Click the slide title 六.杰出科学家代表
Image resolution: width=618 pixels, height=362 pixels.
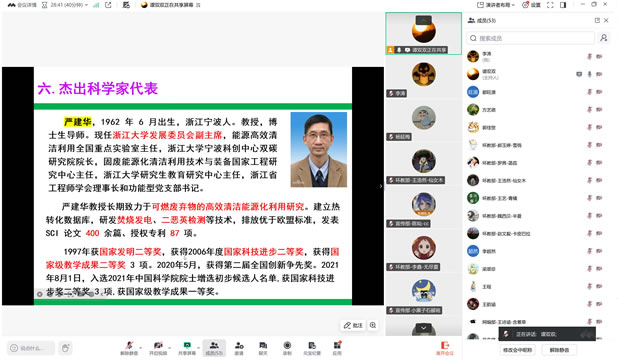click(98, 88)
